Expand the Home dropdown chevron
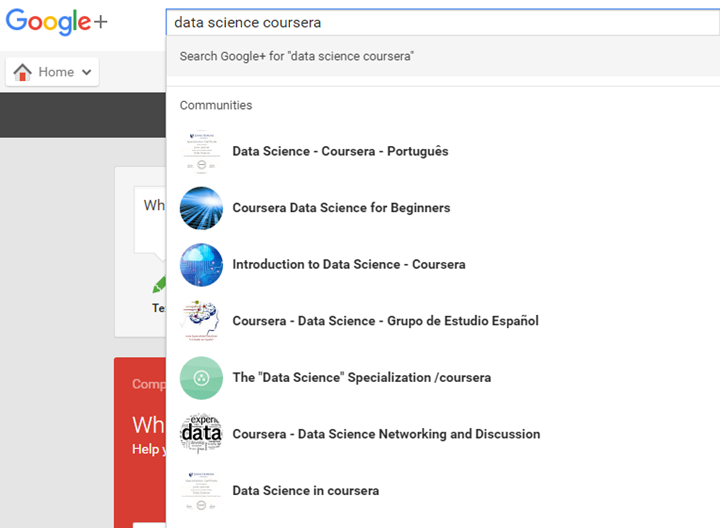The width and height of the screenshot is (720, 528). 86,72
